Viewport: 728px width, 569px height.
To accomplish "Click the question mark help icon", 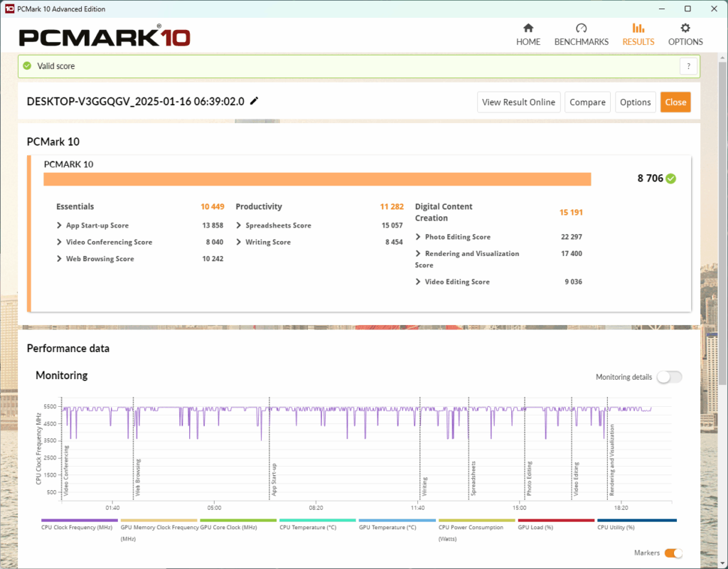I will click(x=688, y=66).
